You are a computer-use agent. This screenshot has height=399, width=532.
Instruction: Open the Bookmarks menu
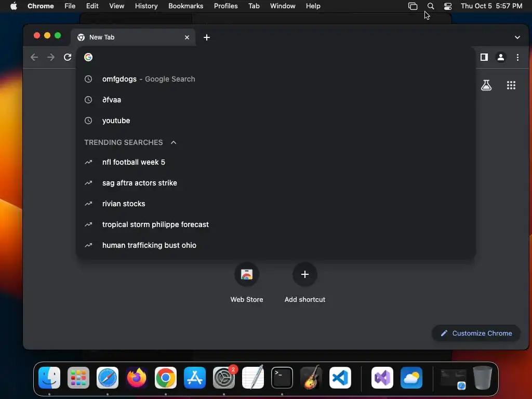click(x=185, y=6)
